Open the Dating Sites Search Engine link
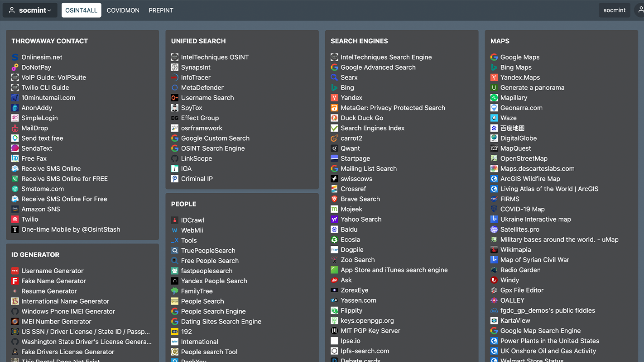The height and width of the screenshot is (362, 644). click(221, 321)
